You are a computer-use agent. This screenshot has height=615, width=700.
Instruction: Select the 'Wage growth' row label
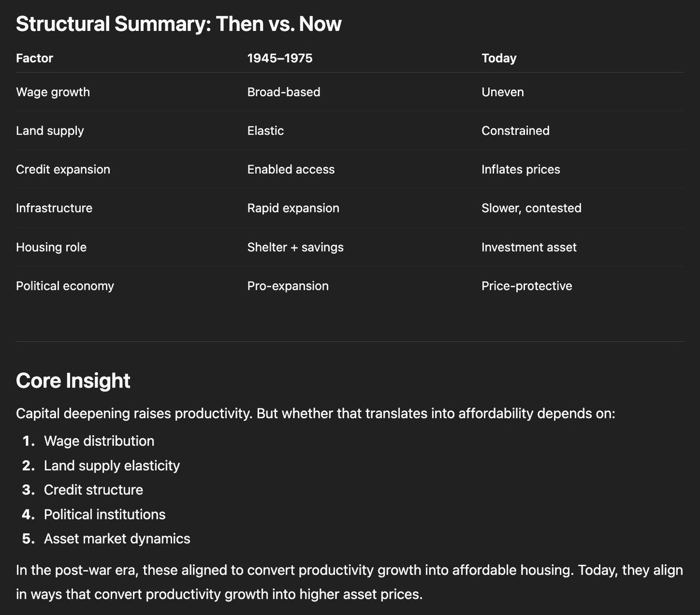coord(53,92)
